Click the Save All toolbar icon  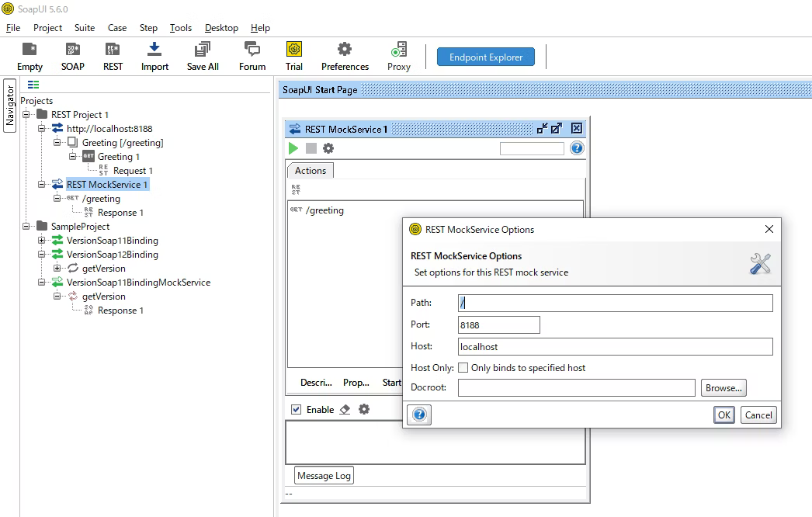(203, 50)
